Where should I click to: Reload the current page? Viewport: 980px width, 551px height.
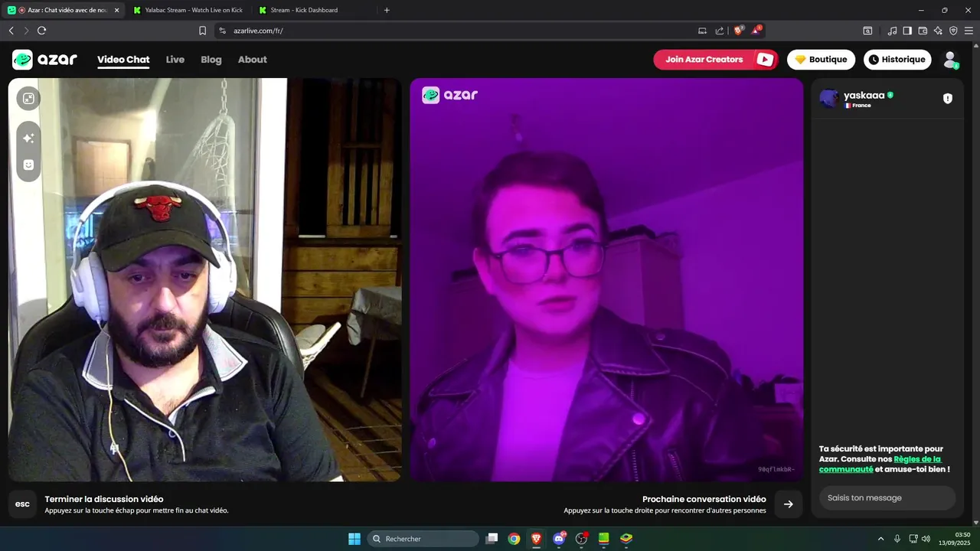41,31
